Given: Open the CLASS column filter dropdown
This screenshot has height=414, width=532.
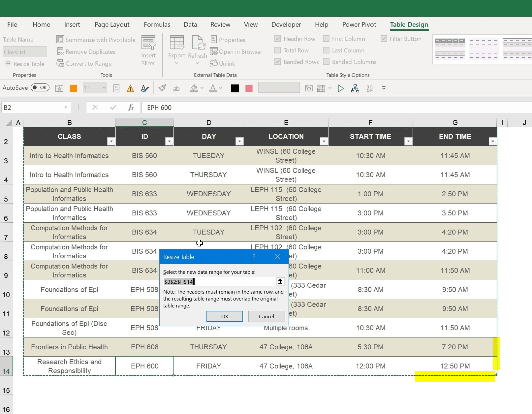Looking at the screenshot, I should pyautogui.click(x=111, y=142).
